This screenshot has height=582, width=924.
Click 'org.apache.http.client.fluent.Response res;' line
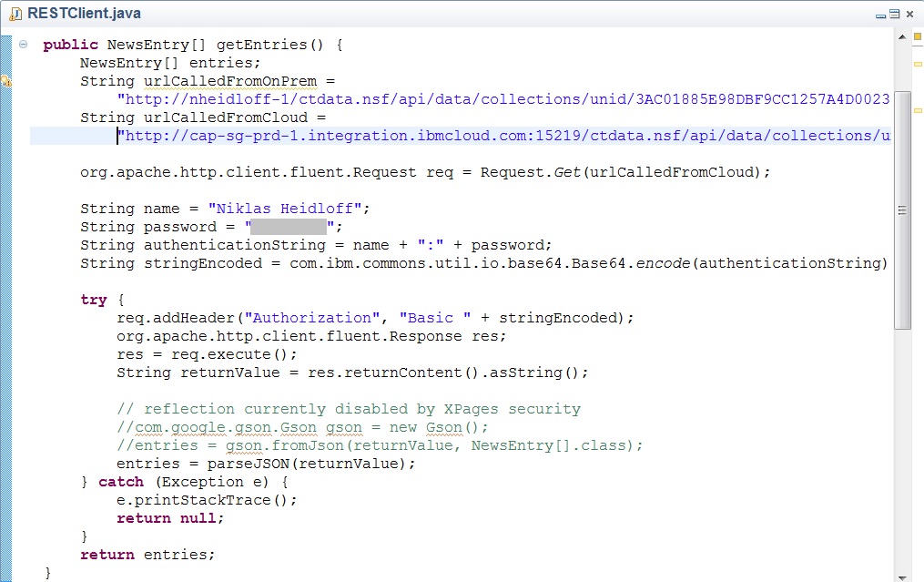click(x=311, y=337)
